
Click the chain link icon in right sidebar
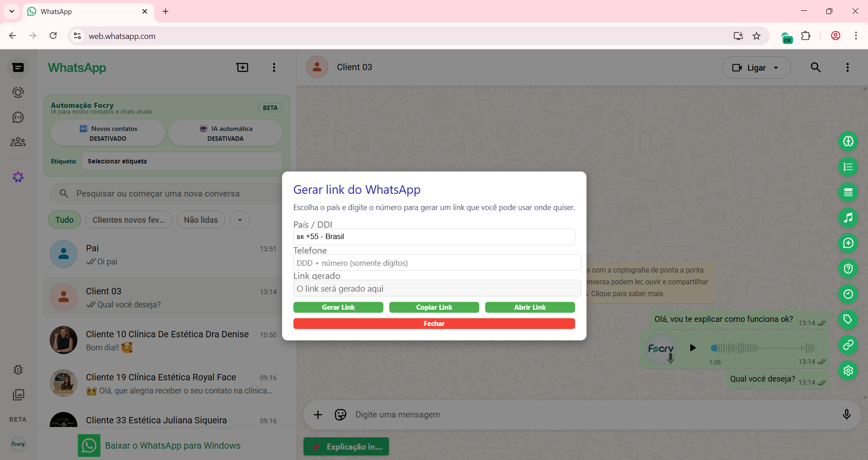pyautogui.click(x=848, y=345)
